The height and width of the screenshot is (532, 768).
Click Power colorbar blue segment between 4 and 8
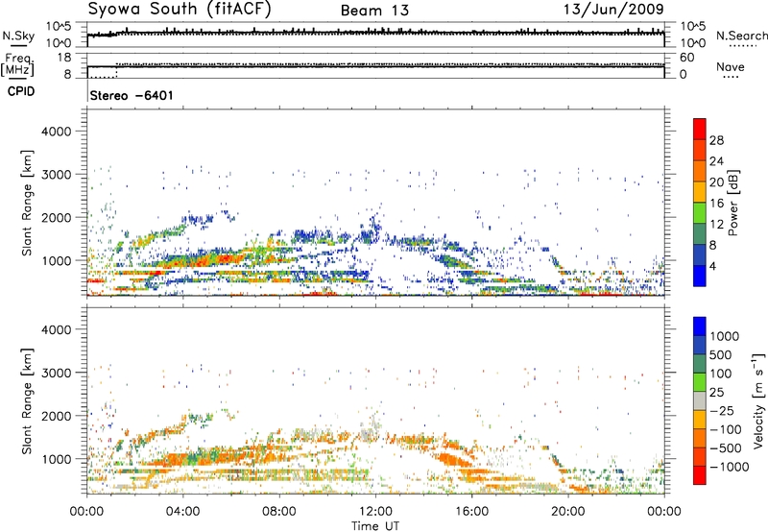coord(700,254)
